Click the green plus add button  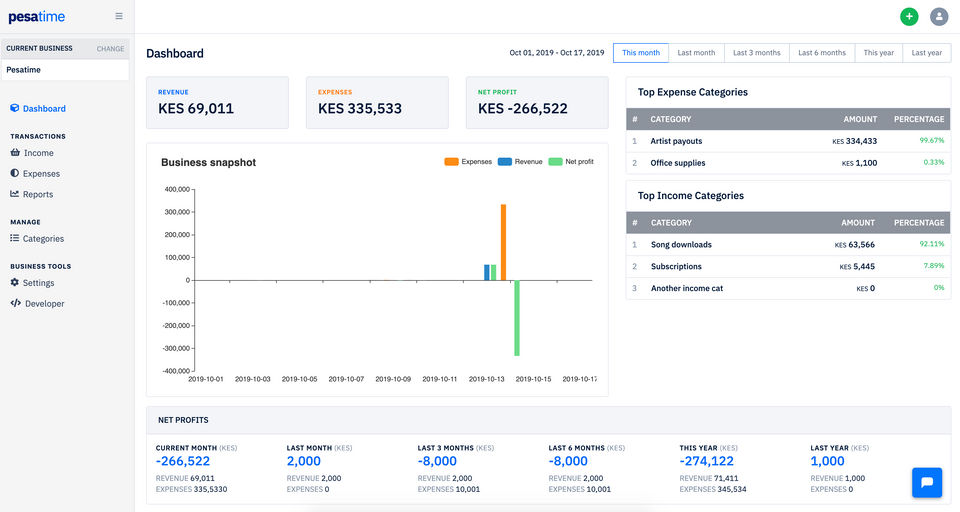[x=909, y=17]
